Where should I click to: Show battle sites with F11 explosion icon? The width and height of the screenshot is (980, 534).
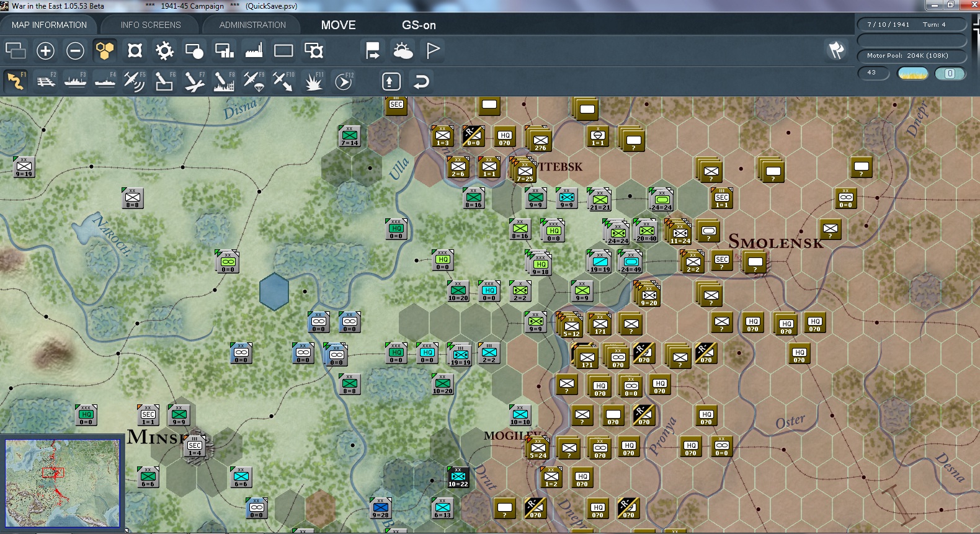pos(313,81)
